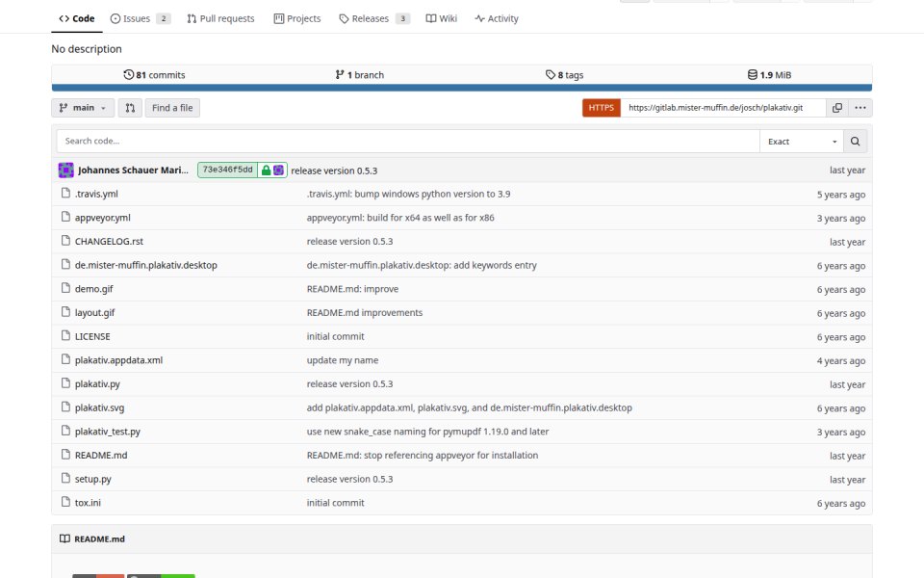Open the Releases tab

[374, 19]
